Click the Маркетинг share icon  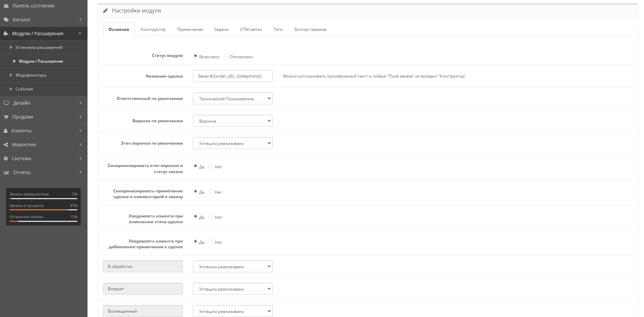[6, 144]
